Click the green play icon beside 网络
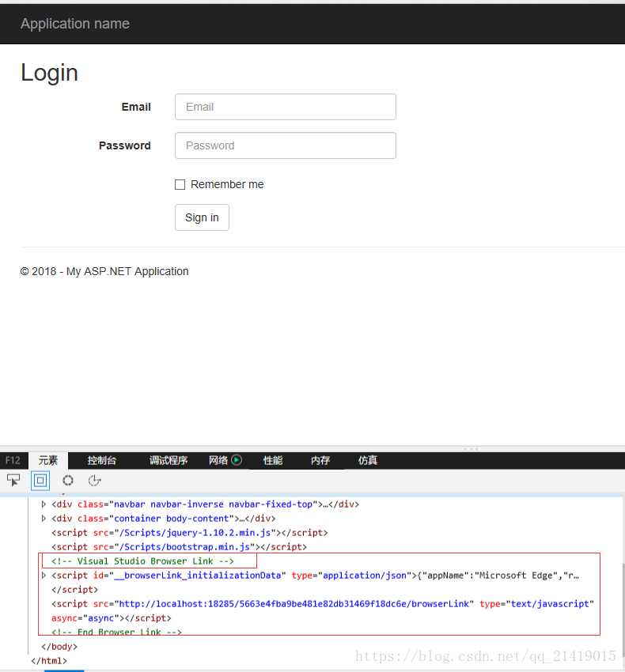 237,460
